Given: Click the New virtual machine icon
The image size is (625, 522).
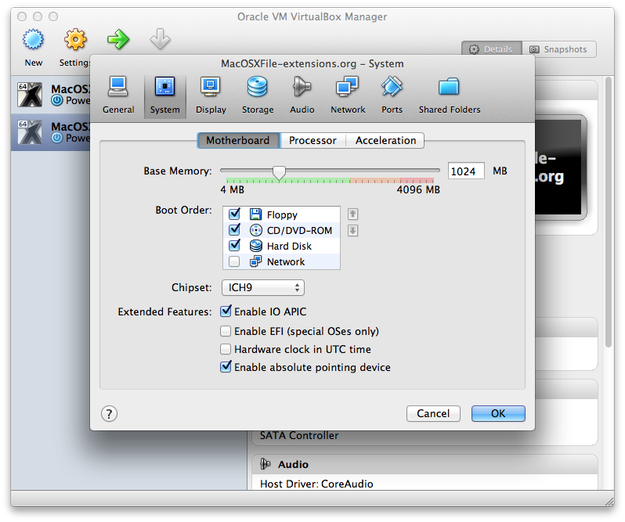Looking at the screenshot, I should [33, 39].
